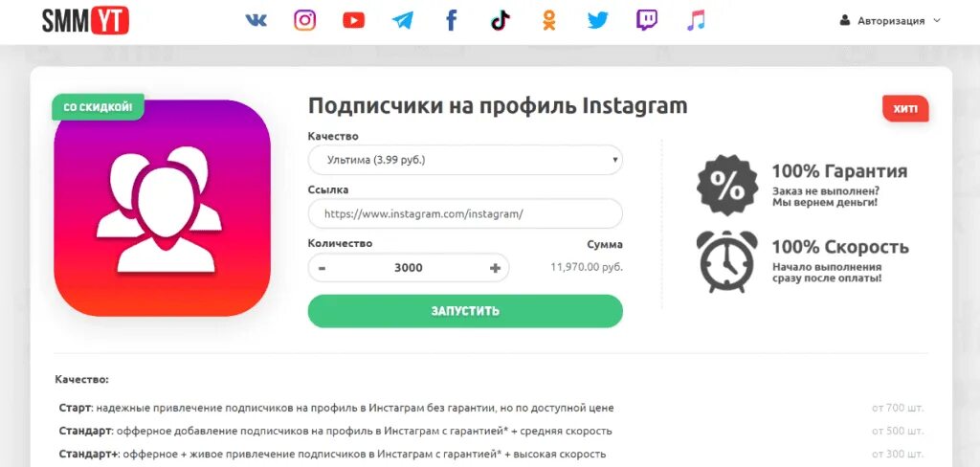Image resolution: width=980 pixels, height=467 pixels.
Task: Click the Ссылка link input field
Action: point(465,213)
